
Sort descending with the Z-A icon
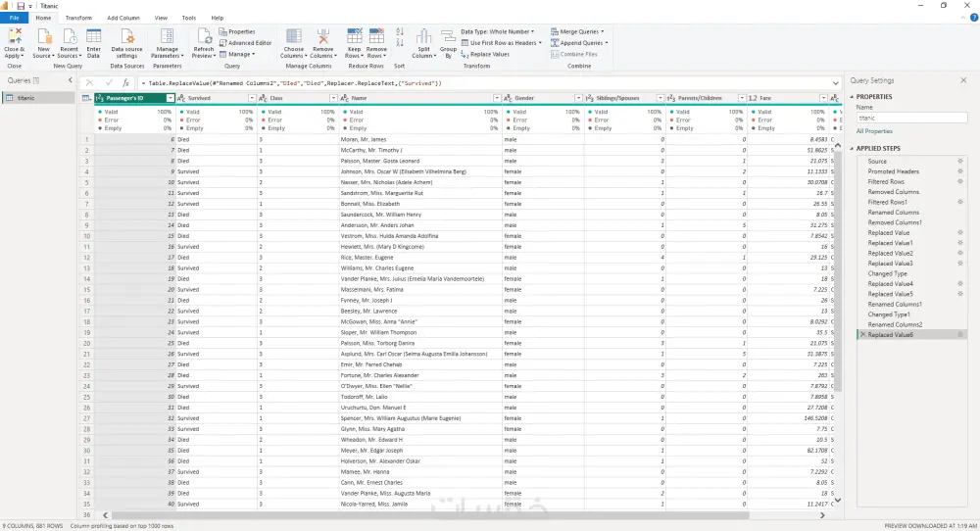[x=400, y=42]
